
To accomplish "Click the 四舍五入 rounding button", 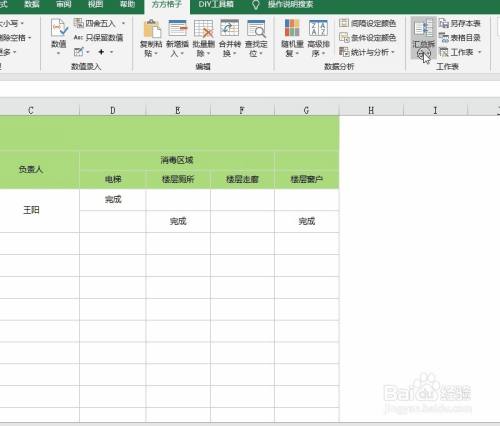I will (95, 23).
